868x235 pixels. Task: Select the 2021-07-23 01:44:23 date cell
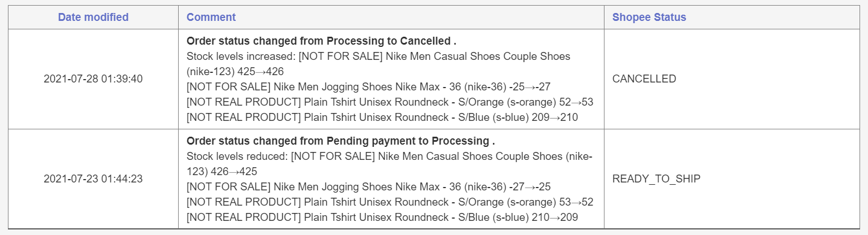point(93,179)
